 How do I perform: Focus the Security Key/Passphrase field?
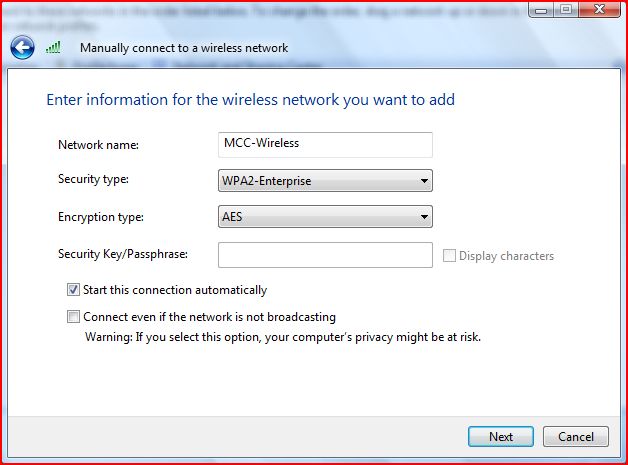325,255
